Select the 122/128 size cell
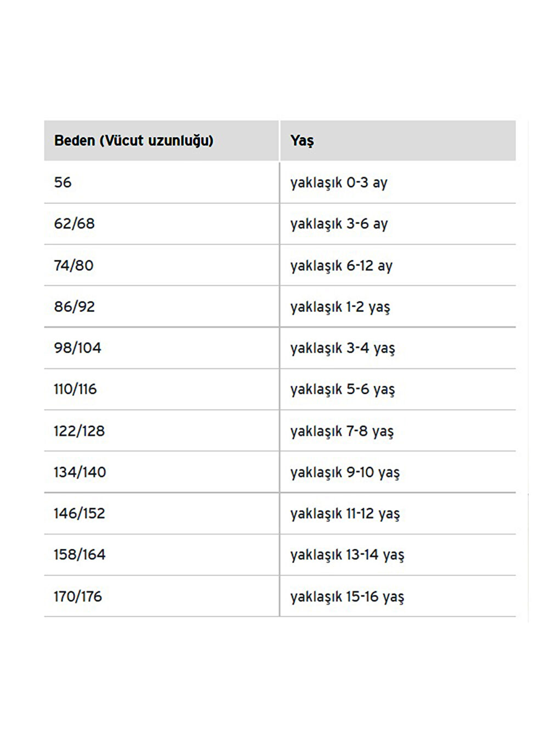Screen dimensions: 560x747 pyautogui.click(x=79, y=431)
